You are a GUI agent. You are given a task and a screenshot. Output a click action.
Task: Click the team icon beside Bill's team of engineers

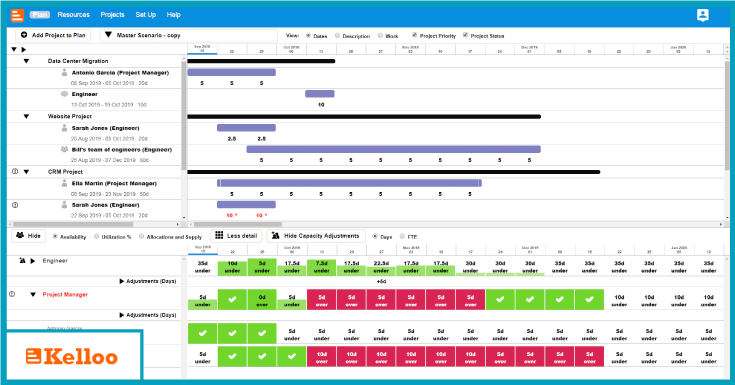[64, 150]
